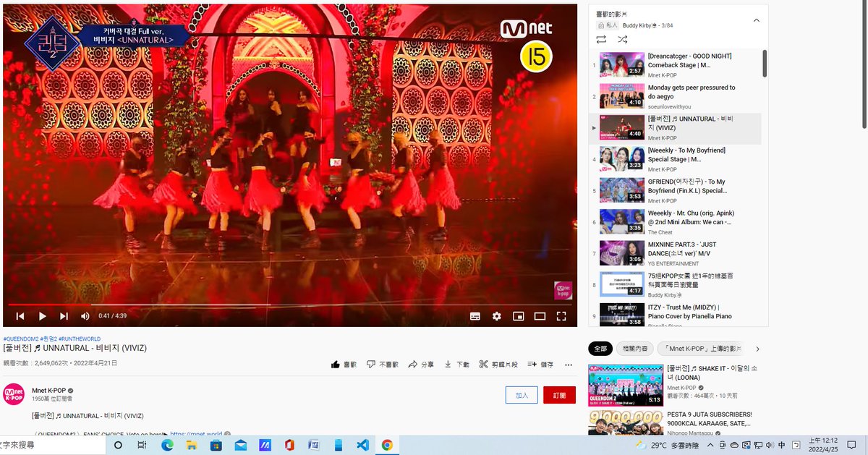Save video to playlist with 儲存
Screen dimensions: 868x455
click(x=540, y=365)
